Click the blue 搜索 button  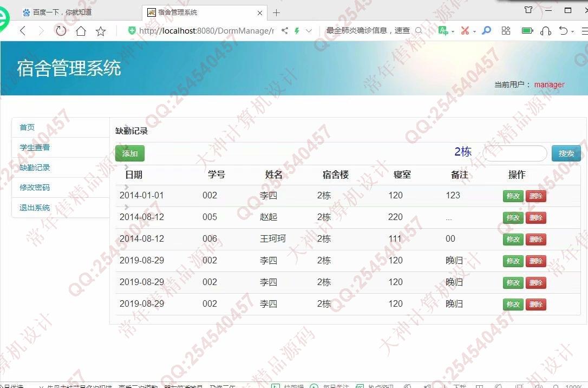566,153
